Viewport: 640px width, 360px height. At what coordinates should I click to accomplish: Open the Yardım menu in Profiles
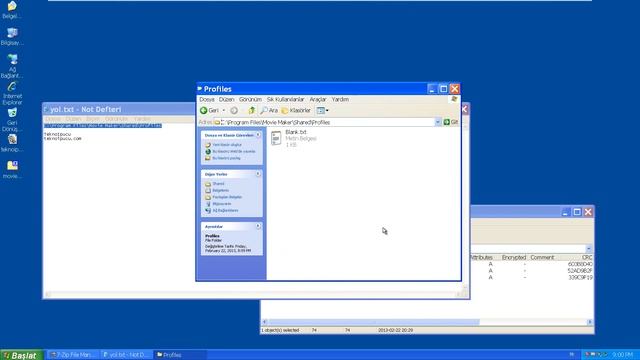tap(340, 100)
